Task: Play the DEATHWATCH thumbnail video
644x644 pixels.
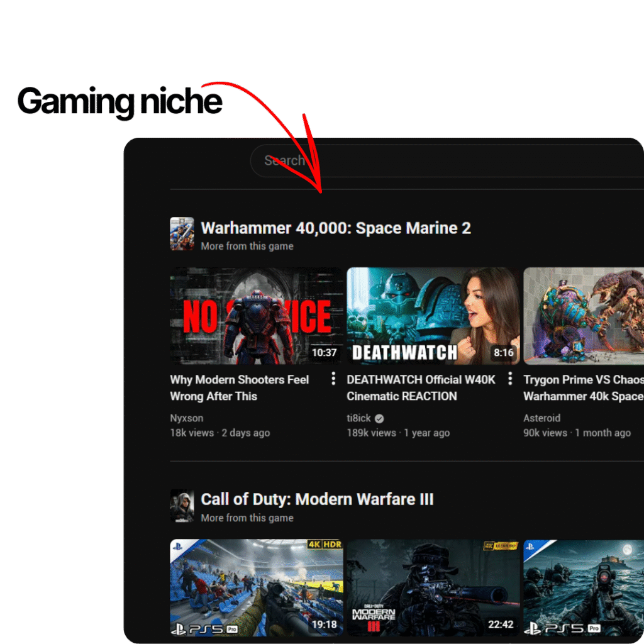Action: click(x=433, y=316)
